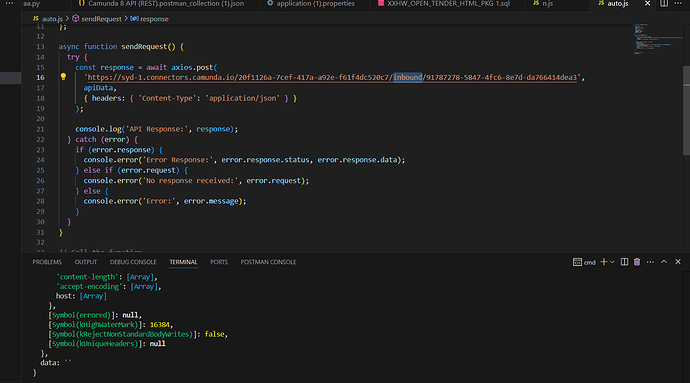This screenshot has width=690, height=383.
Task: Open the overflow menu at top left
Action: click(9, 4)
